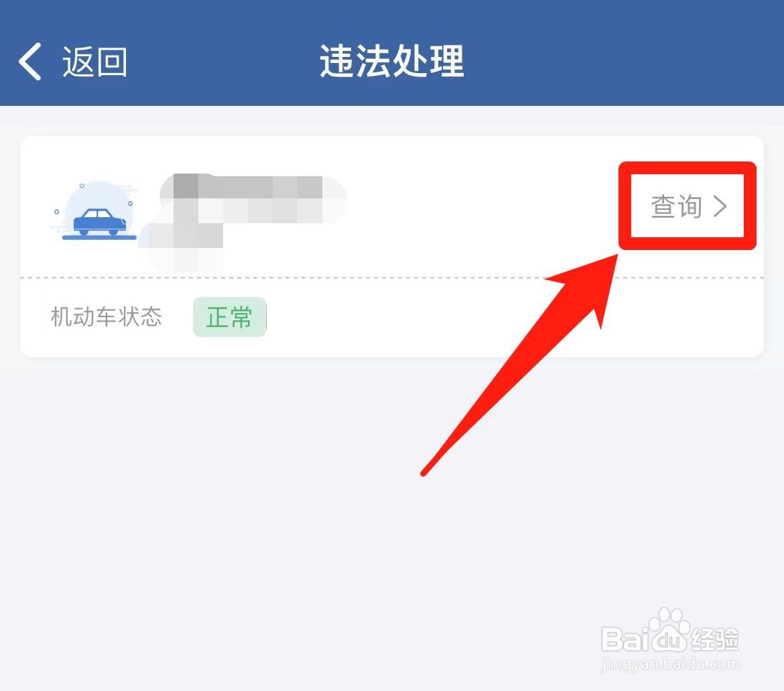The image size is (784, 691).
Task: Click the 经验 characters in watermark
Action: [714, 639]
